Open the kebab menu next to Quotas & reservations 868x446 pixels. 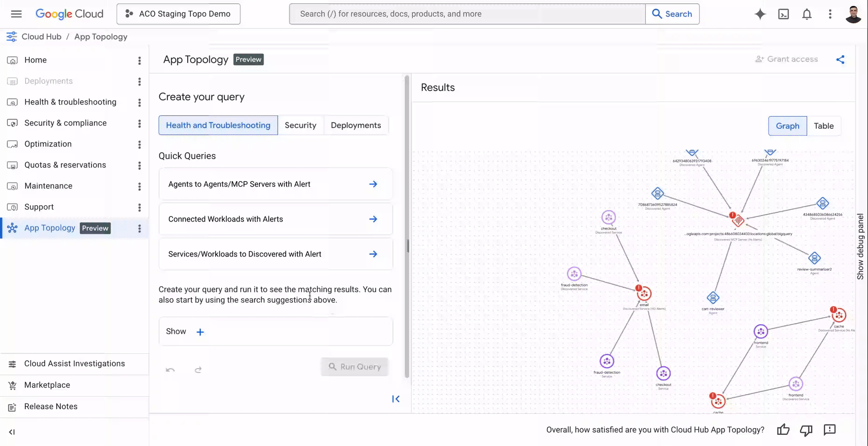(139, 166)
